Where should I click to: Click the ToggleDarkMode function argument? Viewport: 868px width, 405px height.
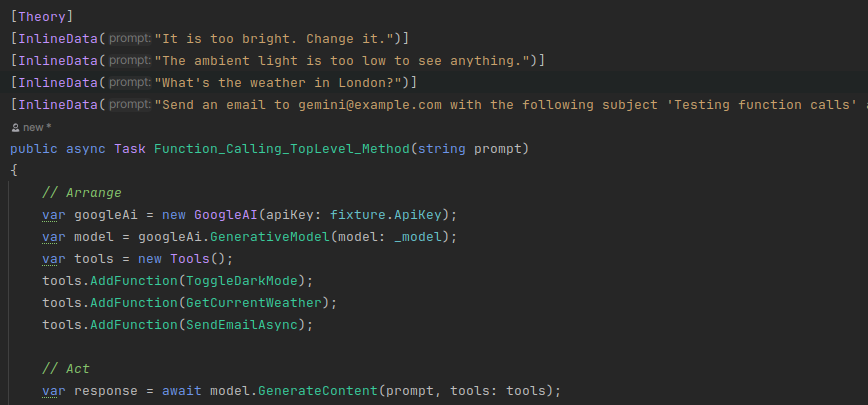tap(242, 281)
